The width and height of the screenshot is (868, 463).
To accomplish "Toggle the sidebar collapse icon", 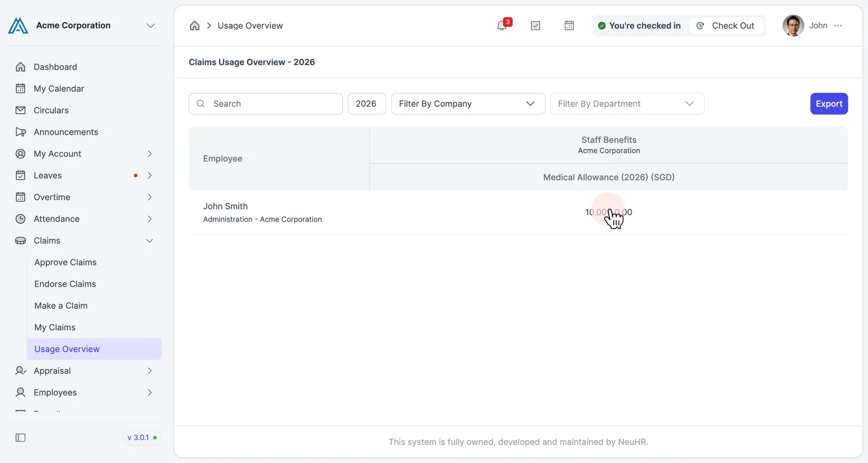I will click(20, 438).
